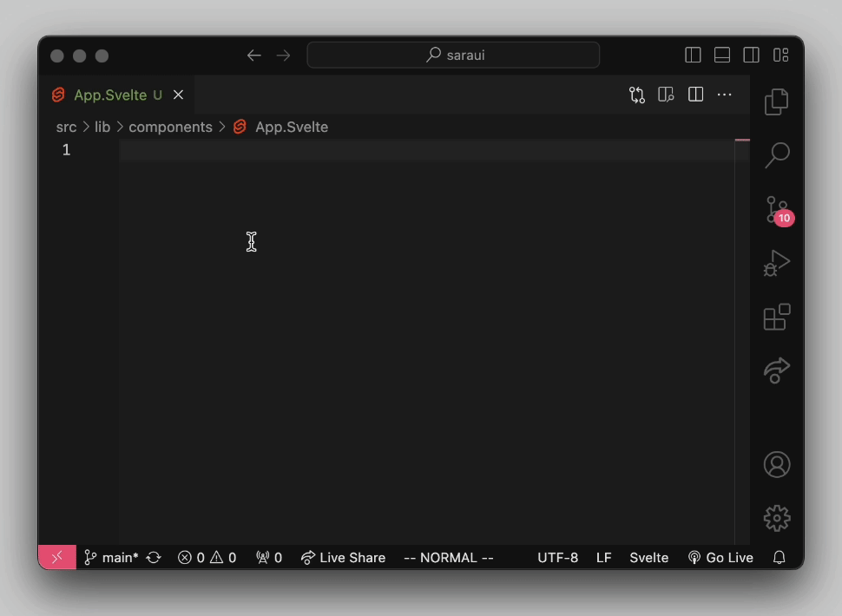
Task: Synchronize changes with the sync icon
Action: pyautogui.click(x=154, y=558)
